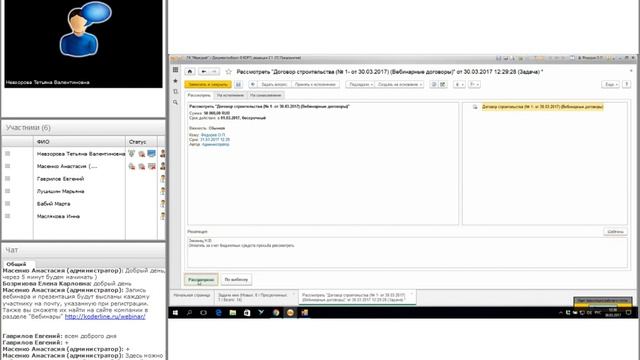Image resolution: width=640 pixels, height=360 pixels.
Task: Click the first icon after 'Создать на основании'
Action: pyautogui.click(x=434, y=84)
